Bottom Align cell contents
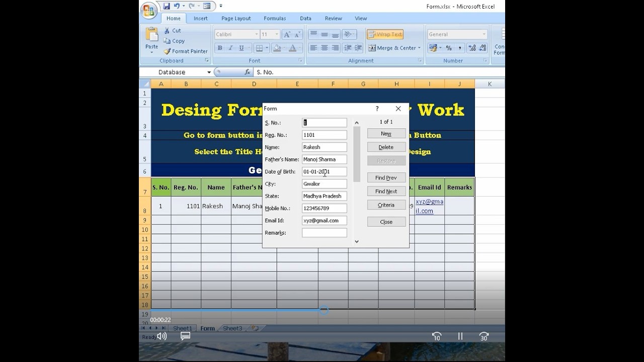The height and width of the screenshot is (362, 644). (x=336, y=34)
